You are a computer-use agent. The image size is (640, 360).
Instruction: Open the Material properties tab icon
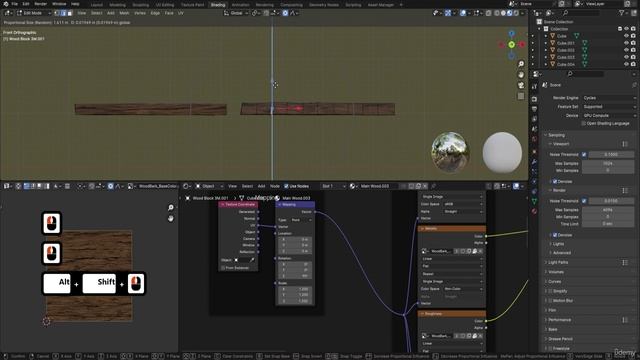[534, 211]
